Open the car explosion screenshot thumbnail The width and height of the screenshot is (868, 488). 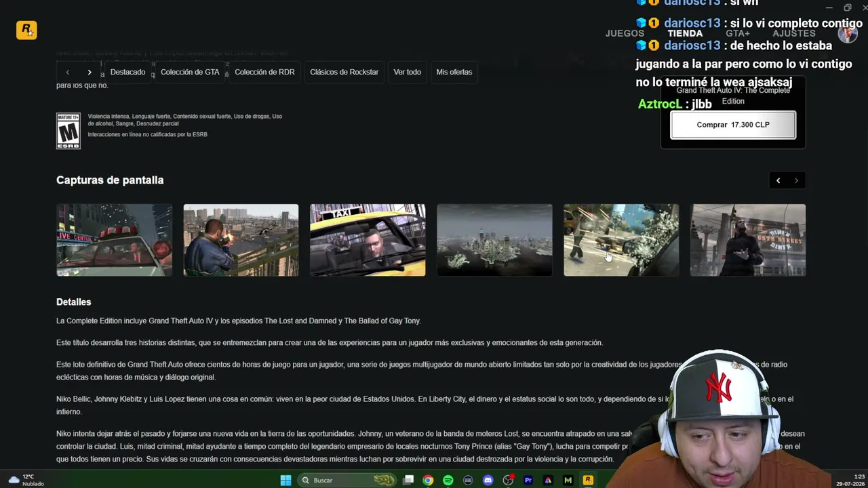(621, 240)
